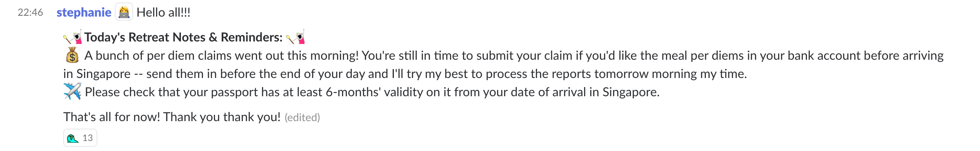Screen dimensions: 980x151
Task: Click the money bag emoji
Action: pyautogui.click(x=72, y=55)
